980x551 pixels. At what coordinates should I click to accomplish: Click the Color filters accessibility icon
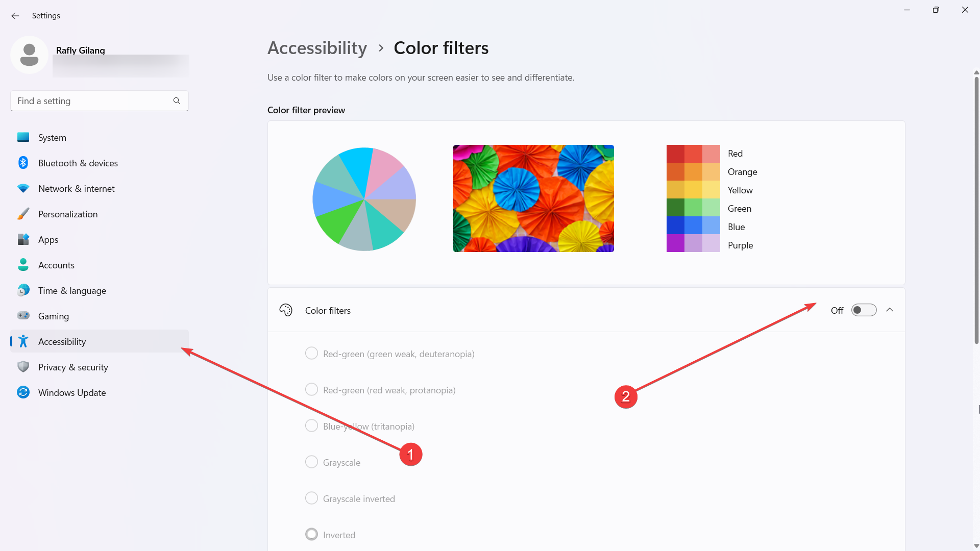[285, 310]
